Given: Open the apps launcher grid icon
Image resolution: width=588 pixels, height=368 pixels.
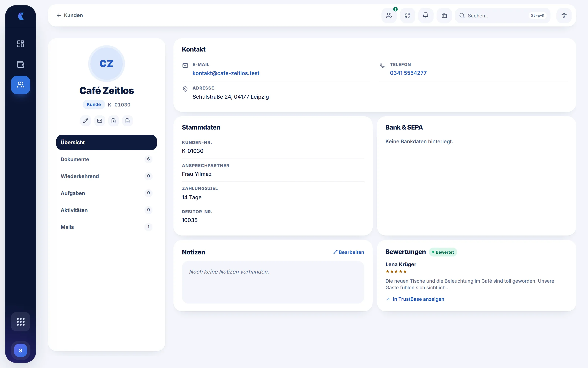Looking at the screenshot, I should 21,322.
